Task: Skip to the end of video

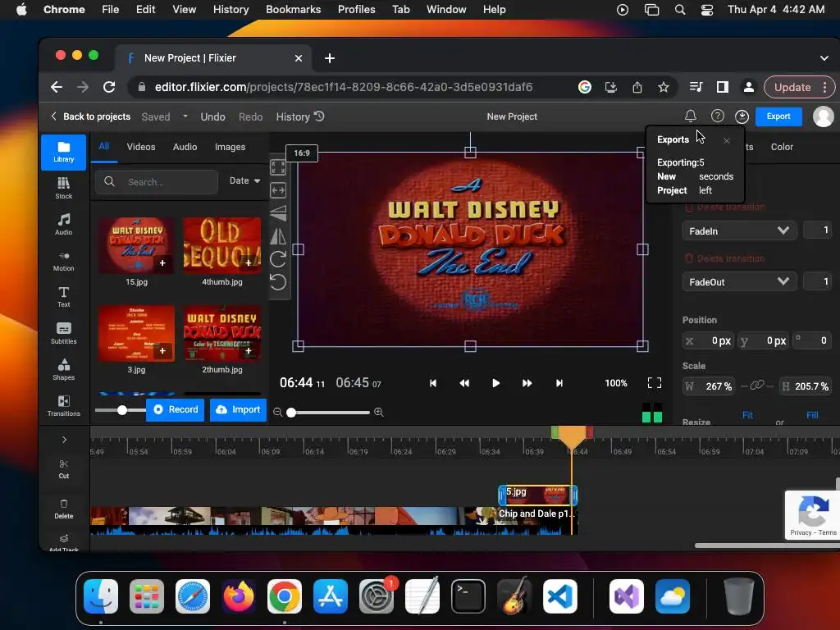Action: pyautogui.click(x=559, y=383)
